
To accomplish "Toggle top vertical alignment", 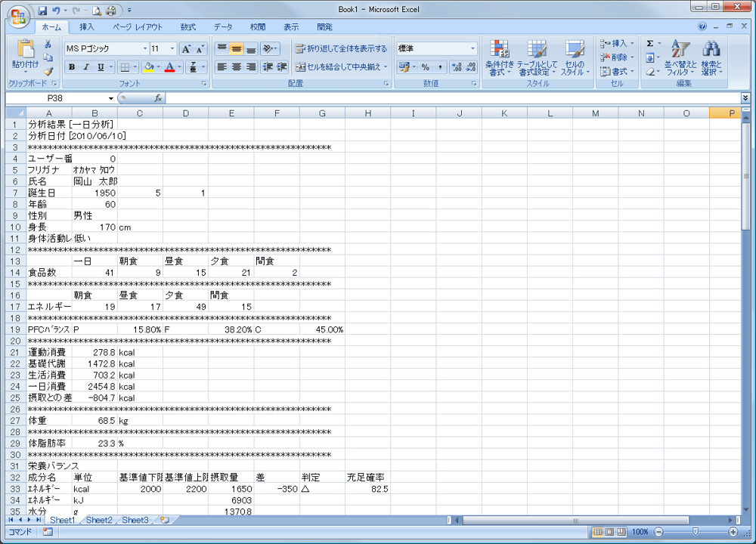I will [x=222, y=48].
